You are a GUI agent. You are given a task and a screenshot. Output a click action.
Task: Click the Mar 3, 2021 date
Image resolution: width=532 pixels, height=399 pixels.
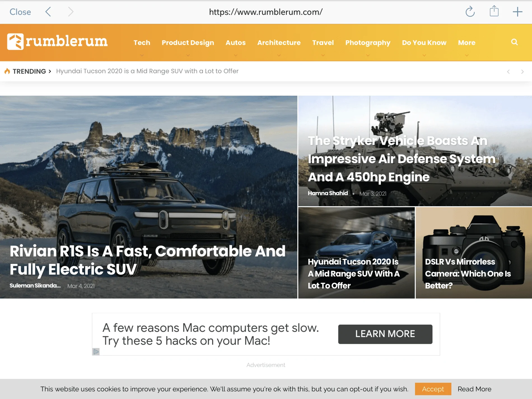[x=373, y=193]
